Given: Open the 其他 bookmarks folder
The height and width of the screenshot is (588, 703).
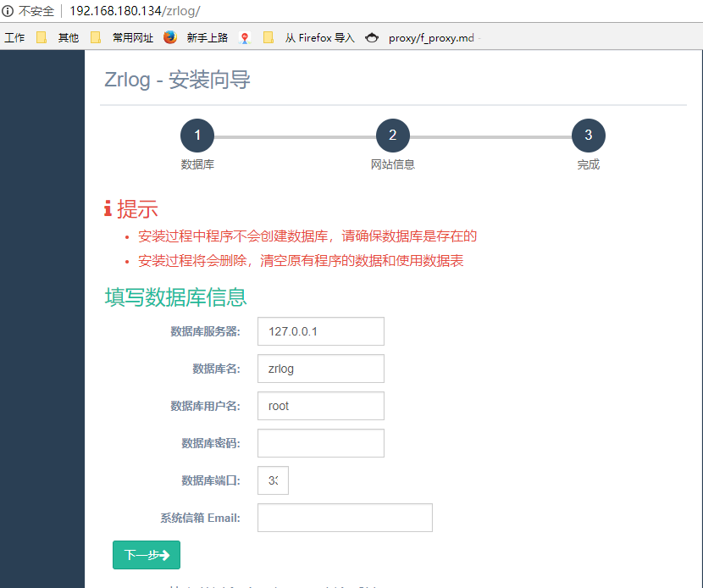Looking at the screenshot, I should point(58,38).
